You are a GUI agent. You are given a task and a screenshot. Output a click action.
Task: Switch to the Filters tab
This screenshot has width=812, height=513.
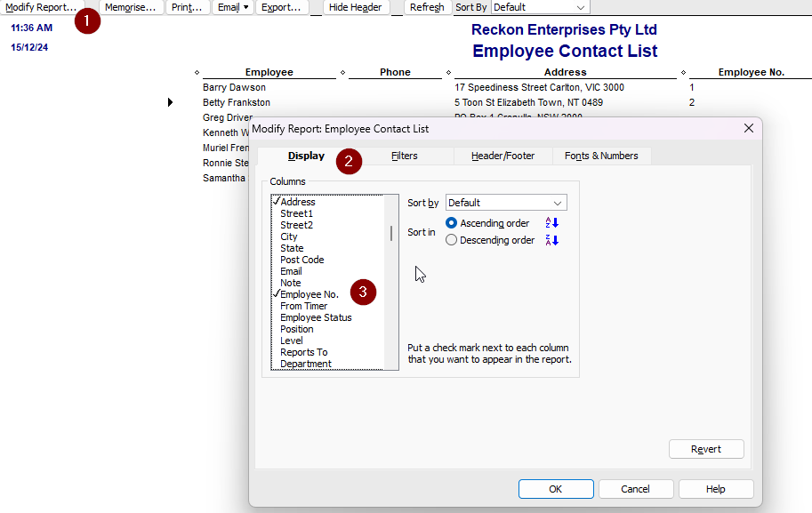tap(404, 156)
